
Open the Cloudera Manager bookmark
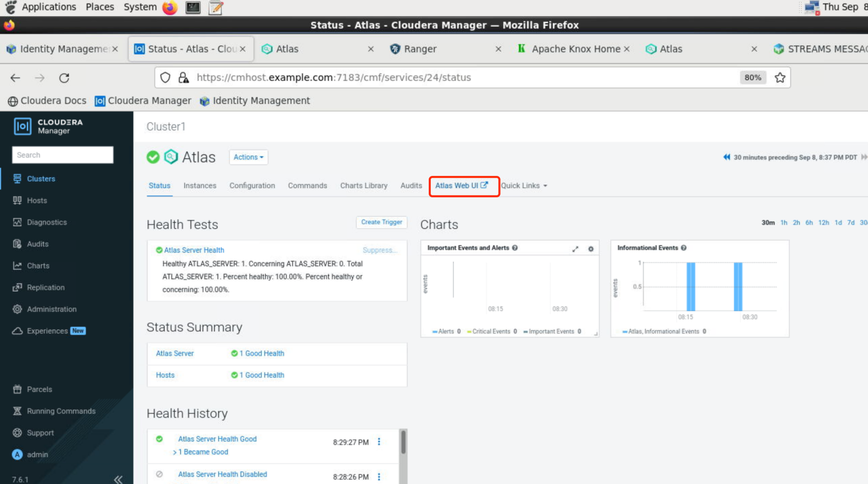click(x=143, y=101)
